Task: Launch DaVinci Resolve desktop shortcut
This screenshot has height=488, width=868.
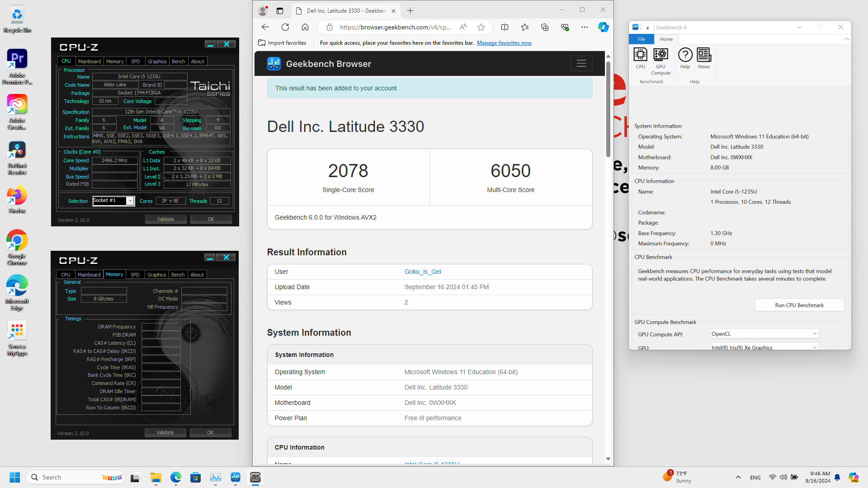Action: [x=17, y=158]
